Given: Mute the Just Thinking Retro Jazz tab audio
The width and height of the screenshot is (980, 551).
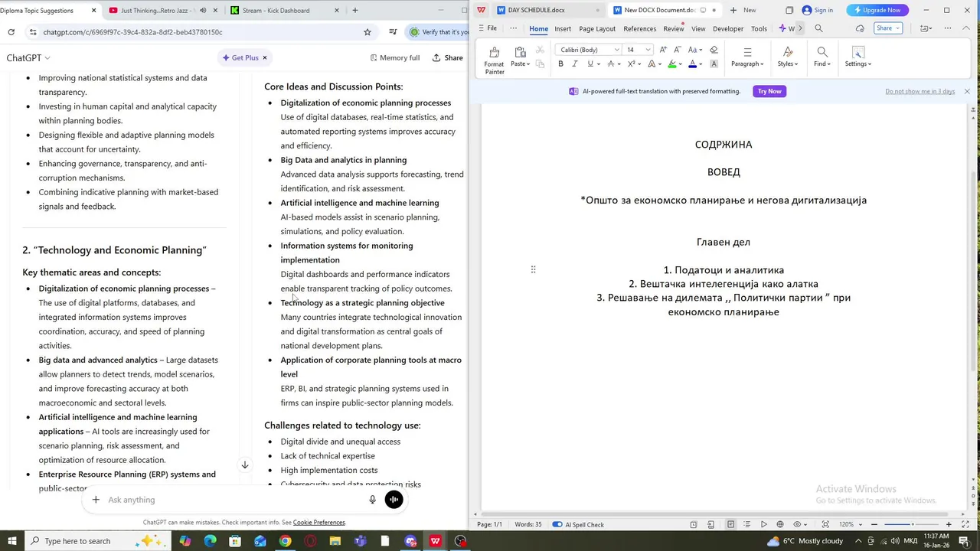Looking at the screenshot, I should 203,11.
